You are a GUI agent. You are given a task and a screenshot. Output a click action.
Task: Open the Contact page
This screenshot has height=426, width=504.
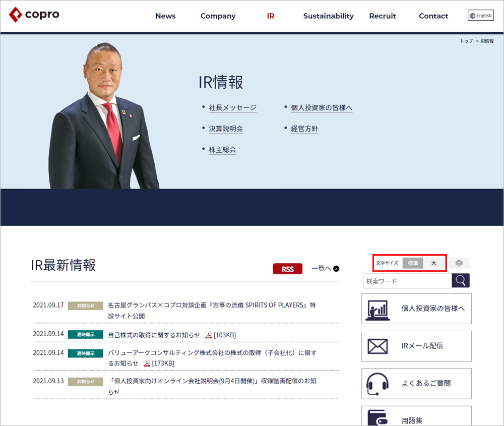(x=433, y=16)
